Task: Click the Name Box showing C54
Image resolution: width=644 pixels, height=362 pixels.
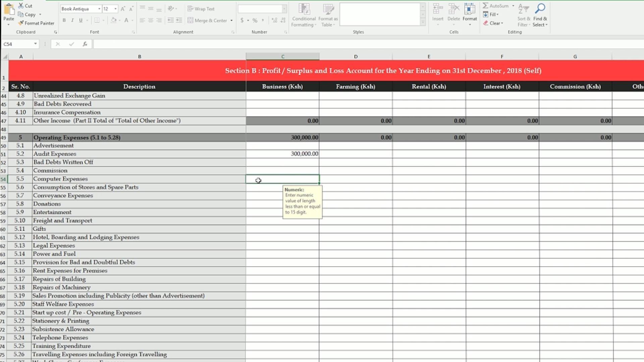Action: pyautogui.click(x=17, y=44)
